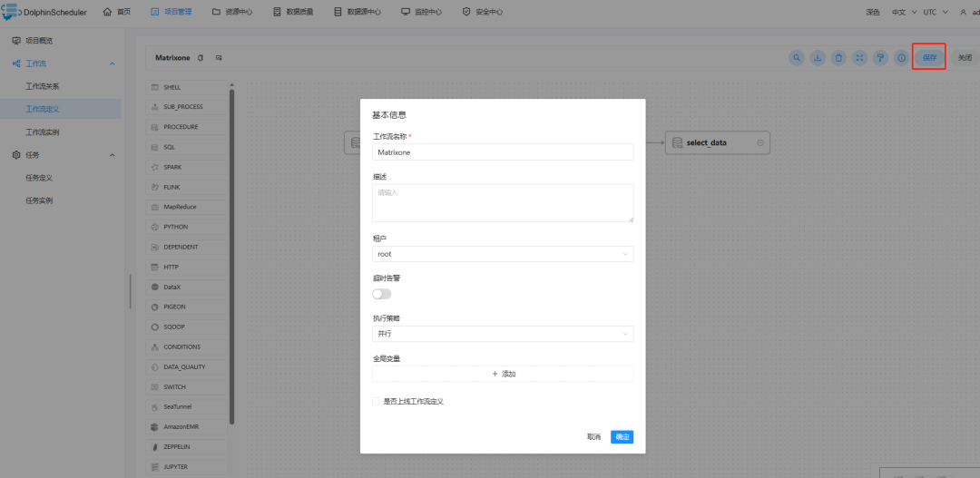Click the 确定 confirm button
980x478 pixels.
[622, 437]
